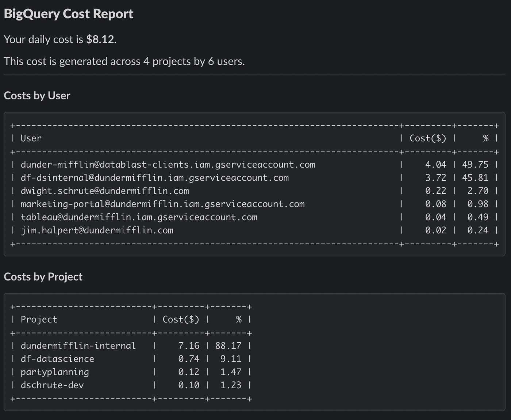Screen dimensions: 511x420
Task: Click jim.halpert@dundermifflin.com in the user table
Action: 97,230
